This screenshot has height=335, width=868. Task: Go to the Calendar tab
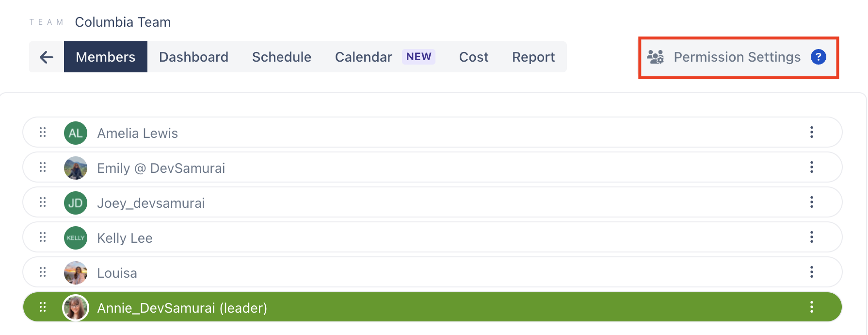[364, 57]
